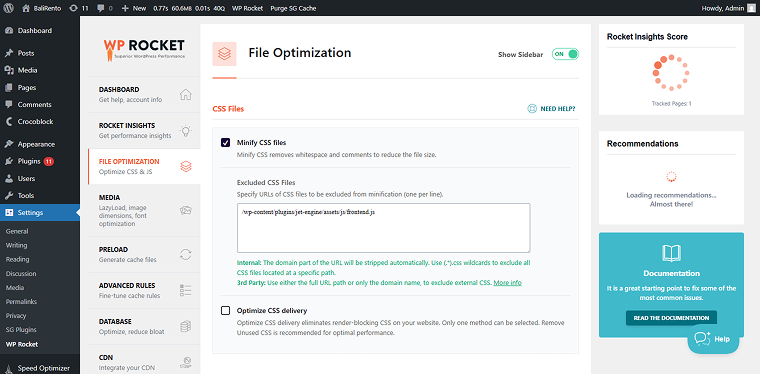Open WP Rocket admin bar menu
The width and height of the screenshot is (760, 374).
coord(247,8)
